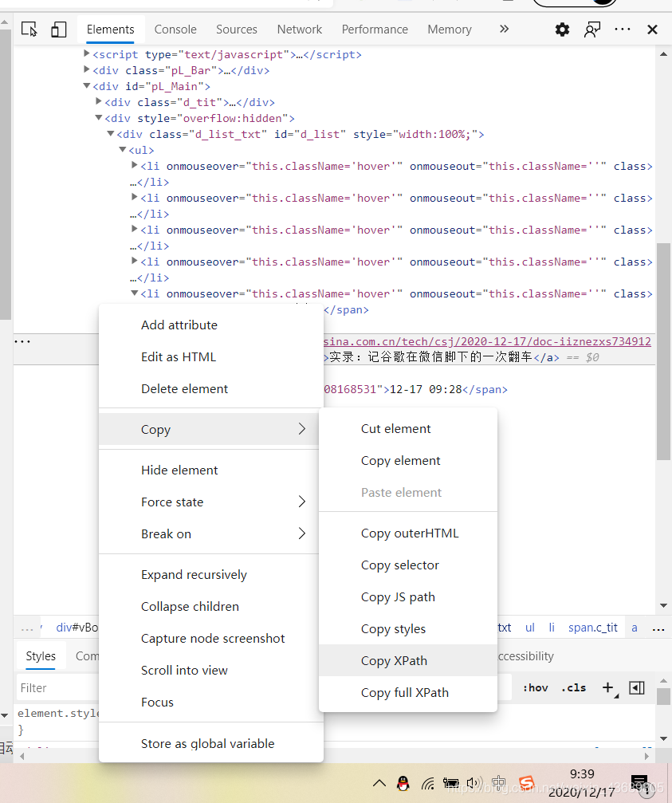Click the li breadcrumb item

(x=552, y=628)
